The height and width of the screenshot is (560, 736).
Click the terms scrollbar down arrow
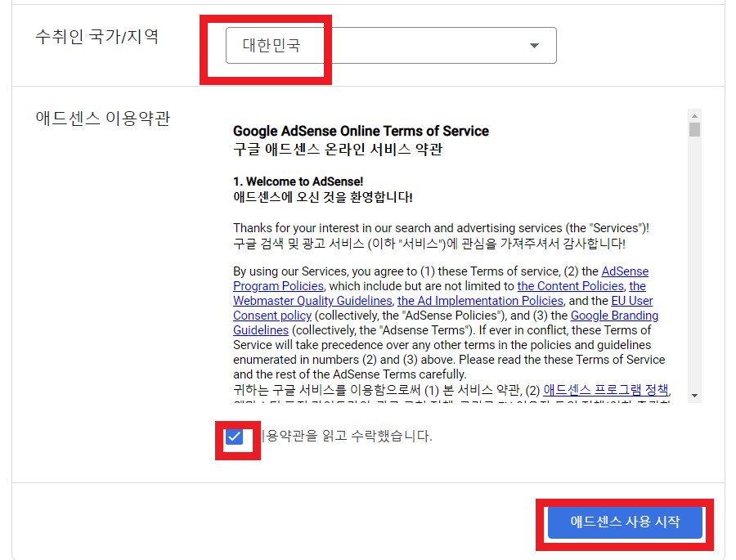tap(694, 396)
